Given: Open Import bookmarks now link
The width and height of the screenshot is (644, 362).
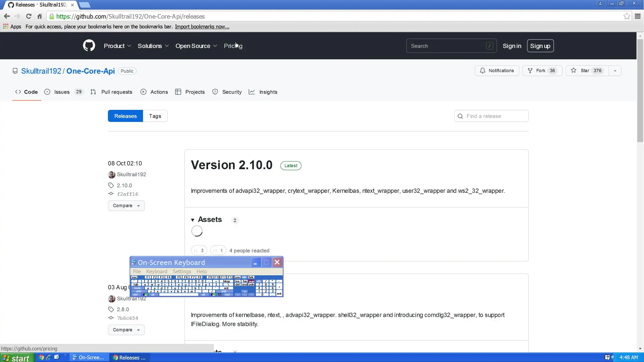Looking at the screenshot, I should (x=202, y=27).
